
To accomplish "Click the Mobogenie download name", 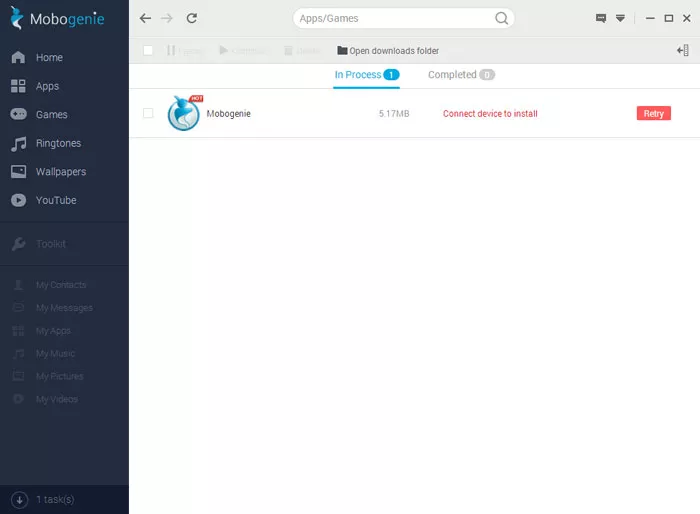I will pyautogui.click(x=229, y=114).
